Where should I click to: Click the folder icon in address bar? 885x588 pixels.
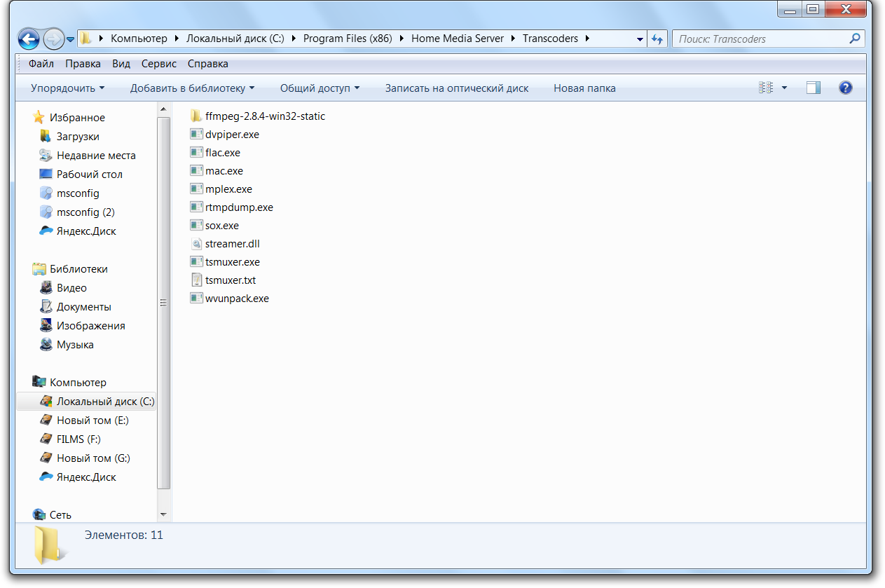point(85,39)
